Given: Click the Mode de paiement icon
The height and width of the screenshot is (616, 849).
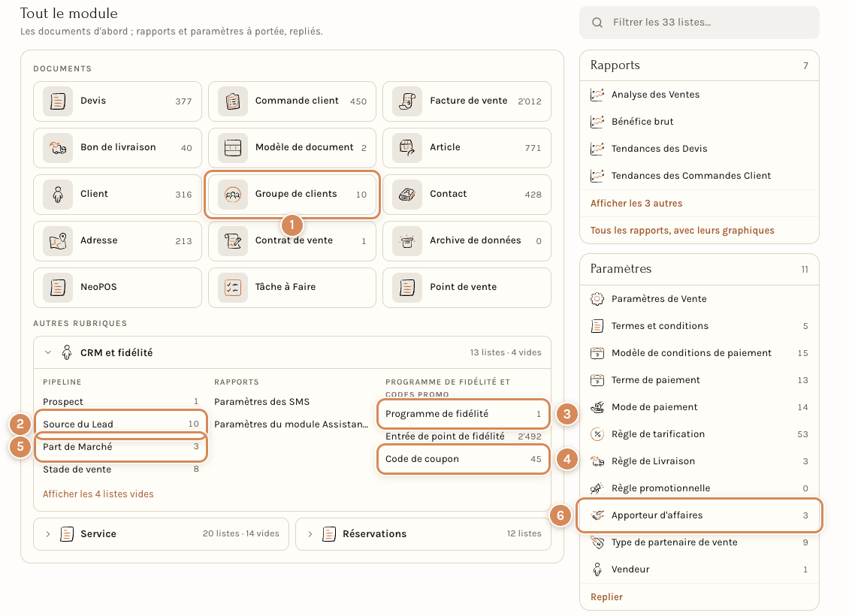Looking at the screenshot, I should coord(597,407).
